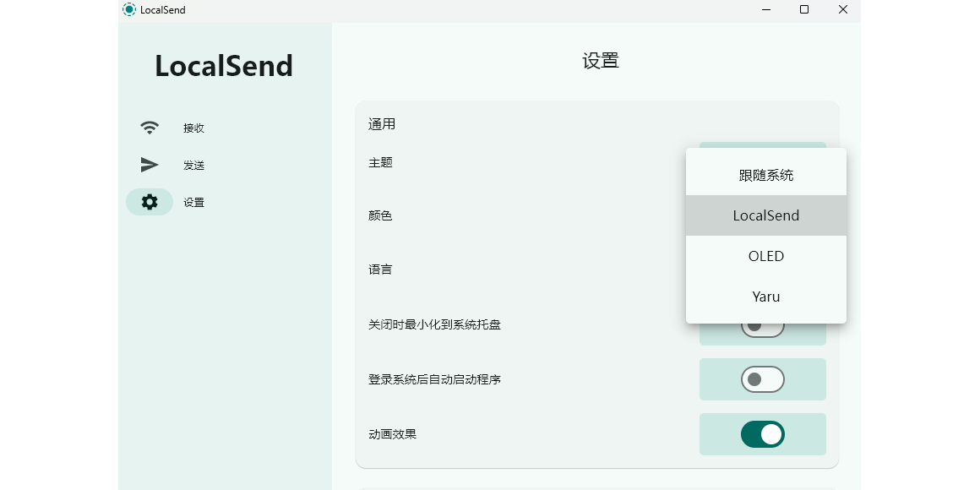Select 跟随系统 theme option

[765, 175]
